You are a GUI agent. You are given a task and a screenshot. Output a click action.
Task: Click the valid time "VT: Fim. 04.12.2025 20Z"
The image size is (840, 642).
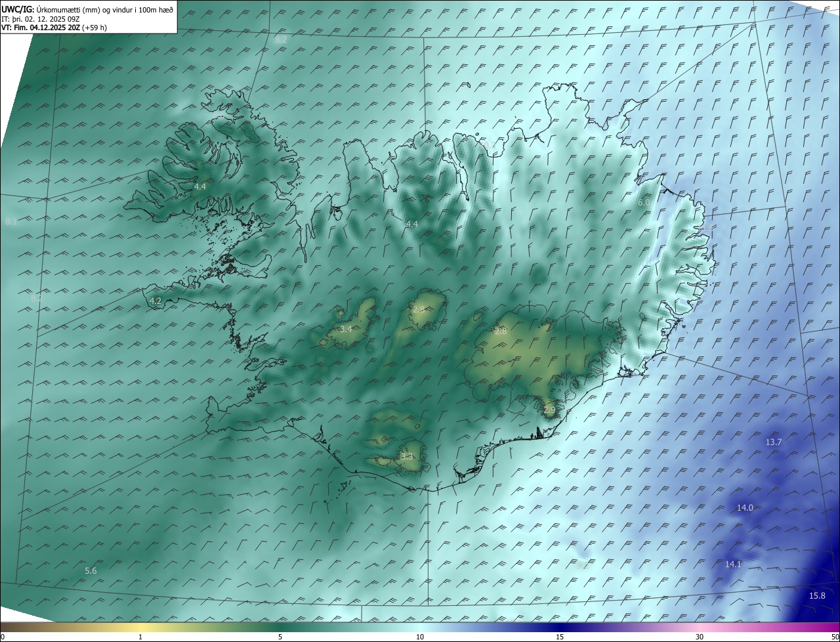pyautogui.click(x=40, y=28)
